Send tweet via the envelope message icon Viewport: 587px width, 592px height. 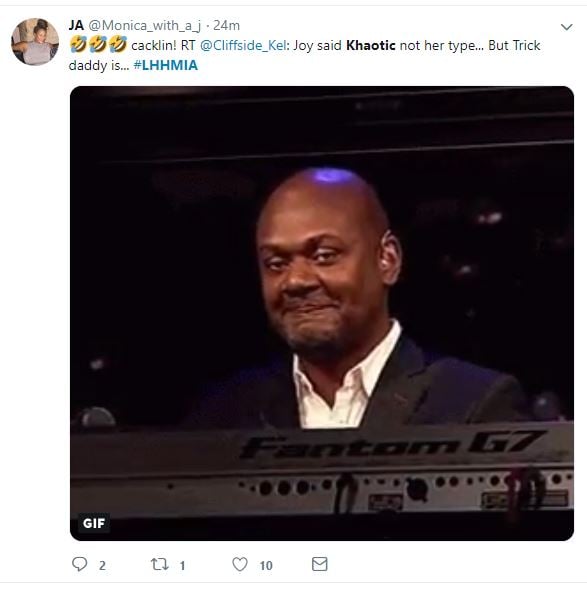pos(320,564)
